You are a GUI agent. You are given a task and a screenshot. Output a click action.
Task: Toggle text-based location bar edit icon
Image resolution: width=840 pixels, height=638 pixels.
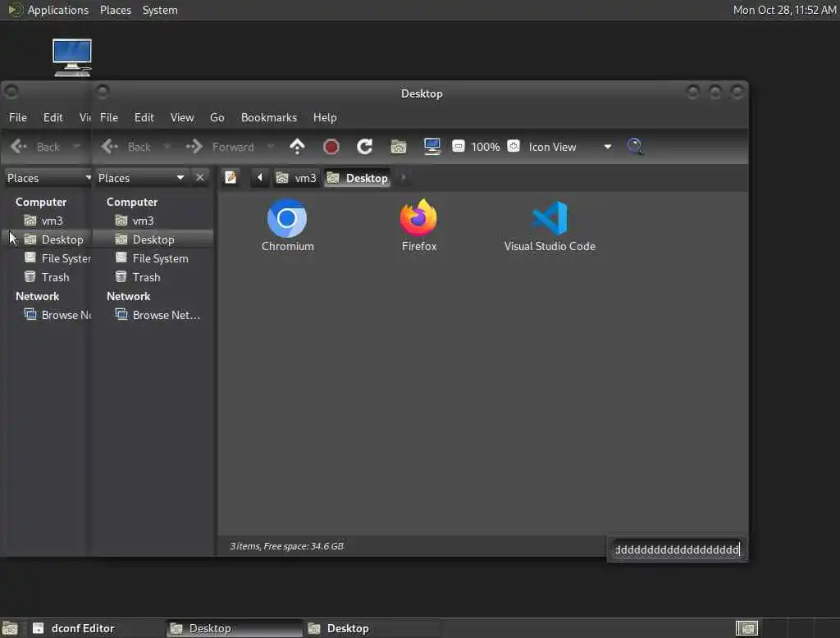pos(231,177)
